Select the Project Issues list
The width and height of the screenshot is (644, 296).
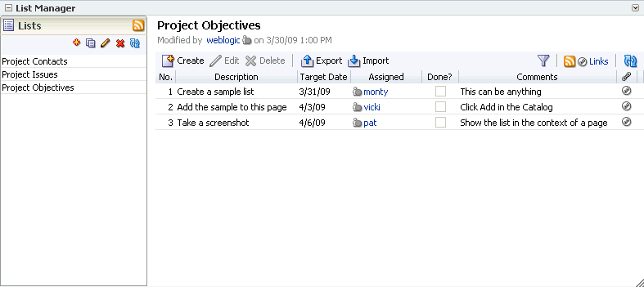pyautogui.click(x=29, y=74)
